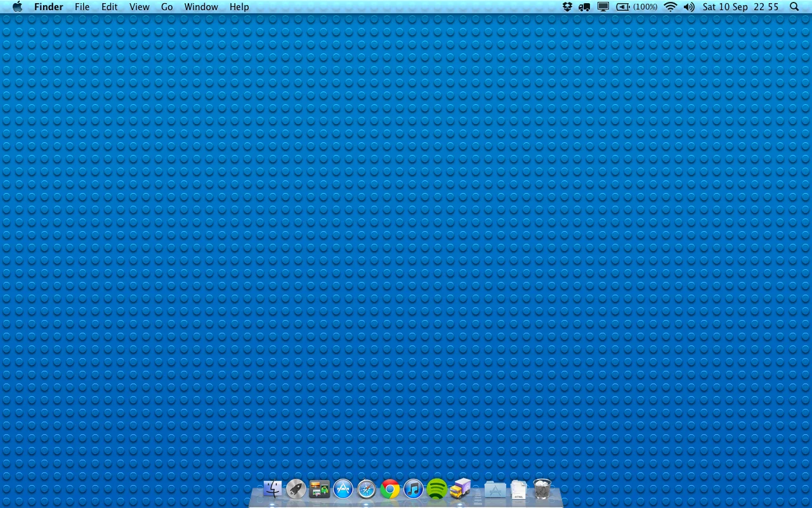The image size is (812, 508).
Task: Expand the Documents stack in Dock
Action: pyautogui.click(x=519, y=490)
